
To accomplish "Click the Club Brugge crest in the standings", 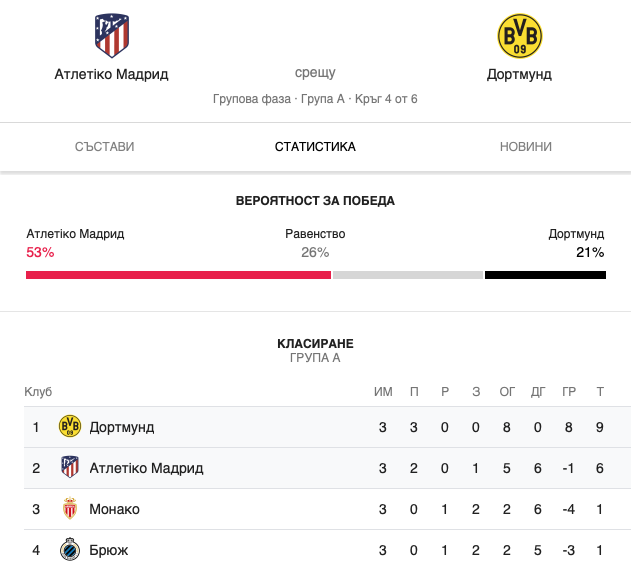I will pos(70,549).
